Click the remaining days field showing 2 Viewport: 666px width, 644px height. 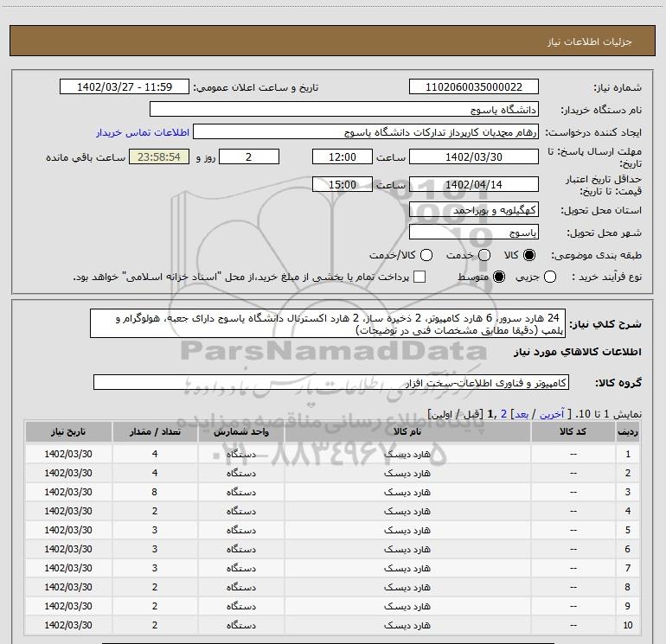click(x=249, y=156)
